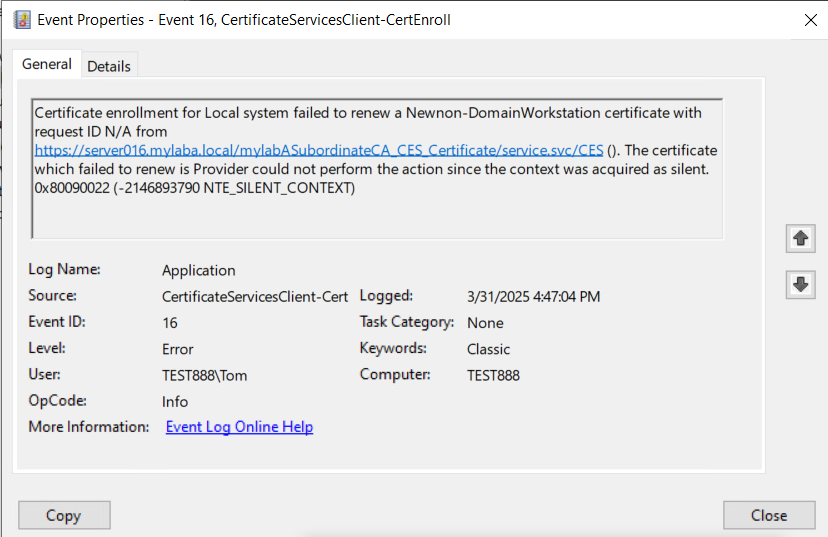Click the 'Log Name:' label
Image resolution: width=828 pixels, height=537 pixels.
point(64,269)
